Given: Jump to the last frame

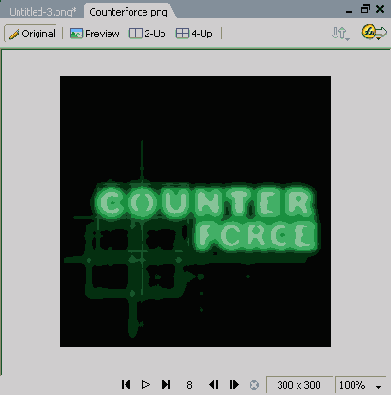Looking at the screenshot, I should coord(166,385).
